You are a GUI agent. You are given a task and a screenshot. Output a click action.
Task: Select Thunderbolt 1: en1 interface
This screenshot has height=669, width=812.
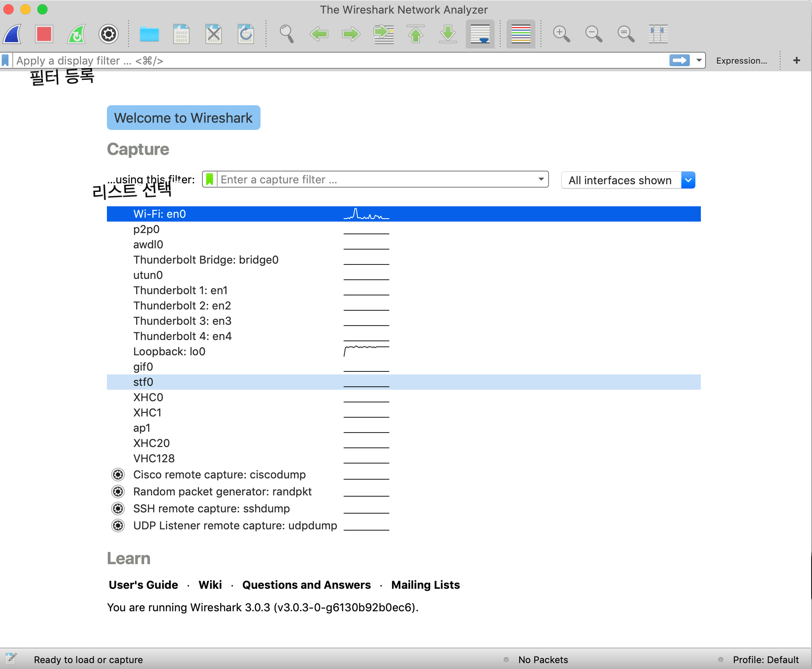tap(404, 290)
